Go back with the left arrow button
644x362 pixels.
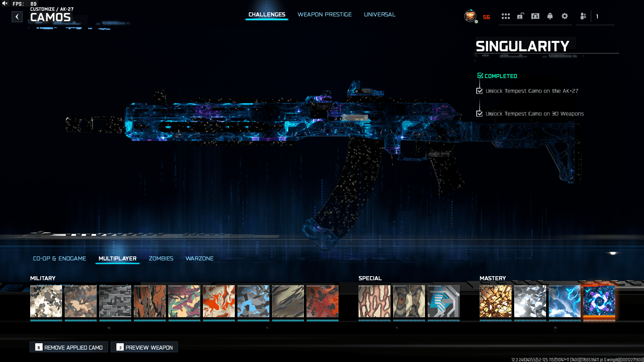(17, 17)
